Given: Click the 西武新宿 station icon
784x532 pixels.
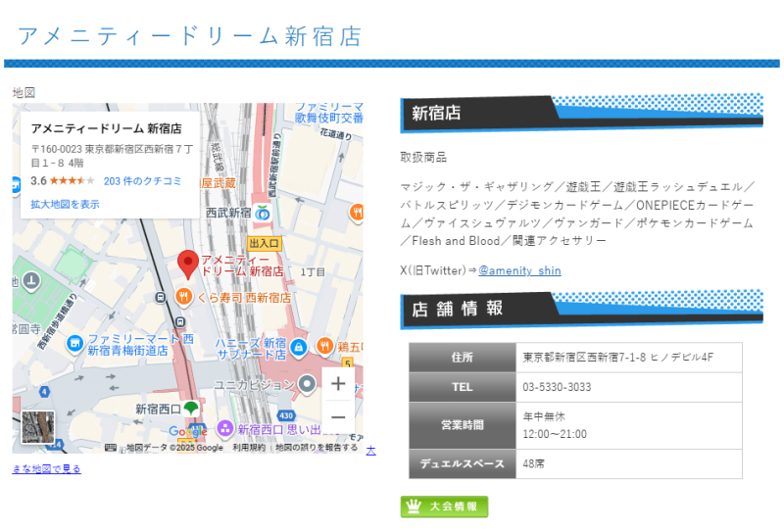Looking at the screenshot, I should click(262, 212).
